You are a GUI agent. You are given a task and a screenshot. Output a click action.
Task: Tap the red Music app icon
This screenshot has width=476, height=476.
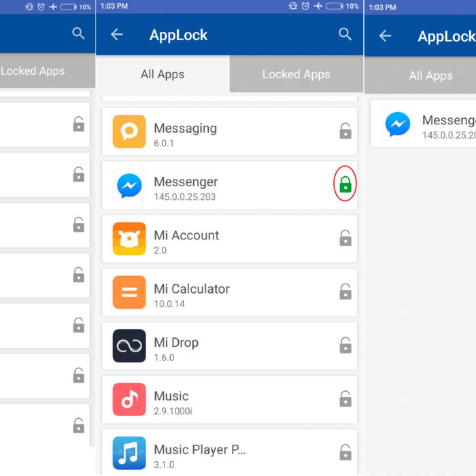point(129,399)
